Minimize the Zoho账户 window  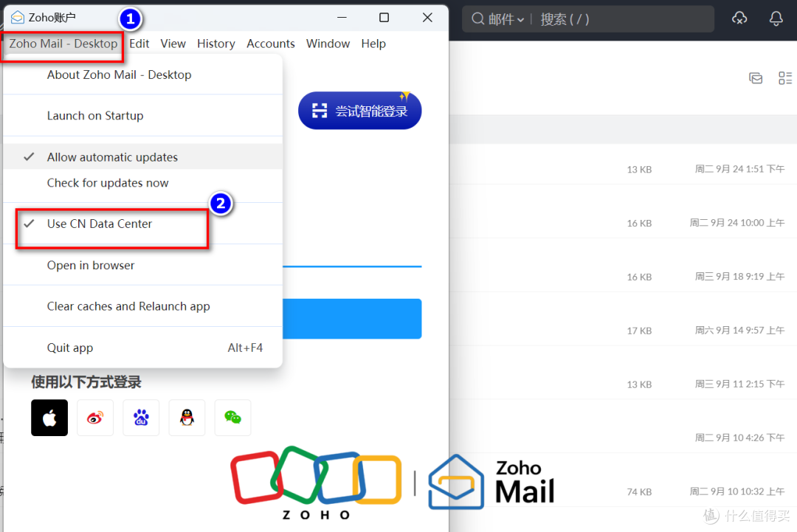[342, 17]
